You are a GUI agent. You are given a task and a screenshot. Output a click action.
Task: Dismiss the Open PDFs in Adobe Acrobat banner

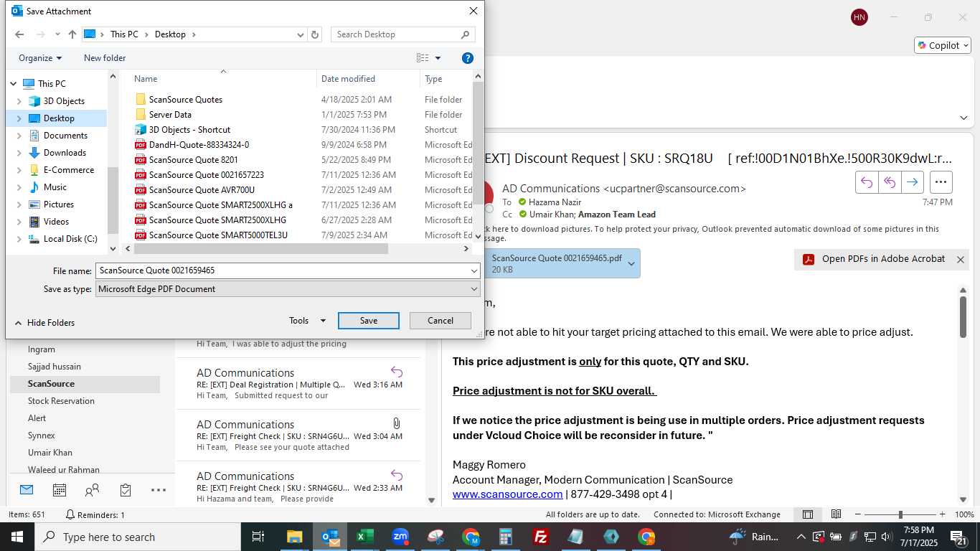coord(960,260)
